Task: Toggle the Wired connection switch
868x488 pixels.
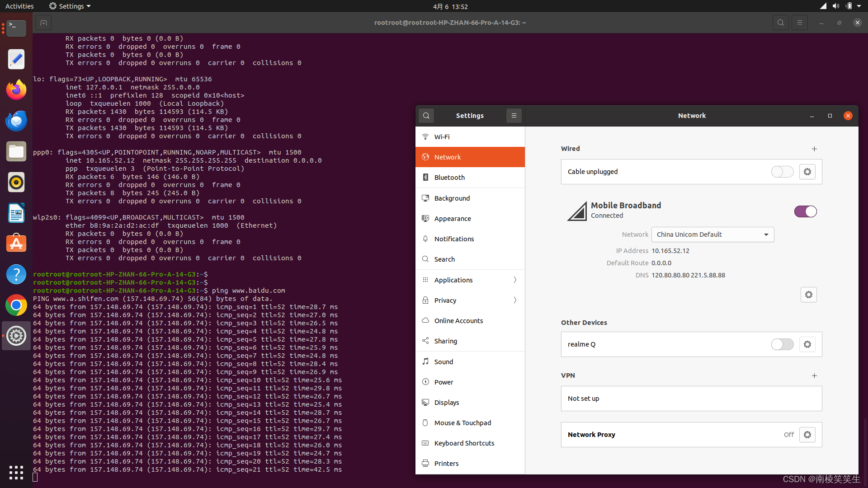Action: click(782, 172)
